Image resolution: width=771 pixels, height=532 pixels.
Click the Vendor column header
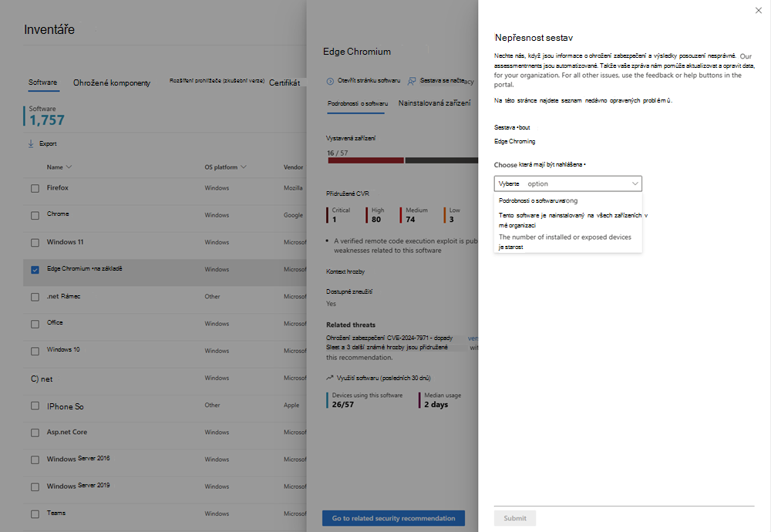(293, 167)
